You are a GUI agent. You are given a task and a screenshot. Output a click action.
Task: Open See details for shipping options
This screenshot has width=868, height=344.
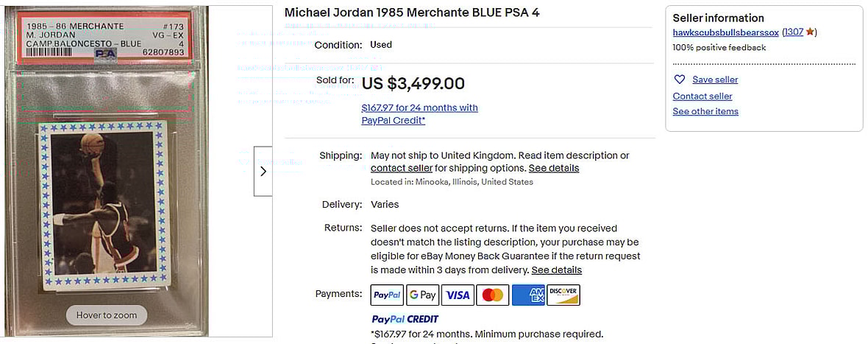[554, 168]
